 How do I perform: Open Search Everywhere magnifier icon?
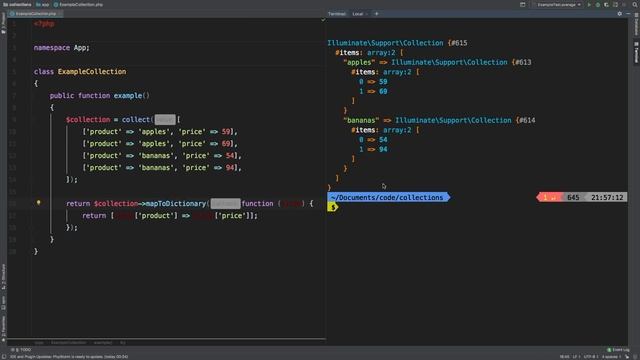coord(635,4)
